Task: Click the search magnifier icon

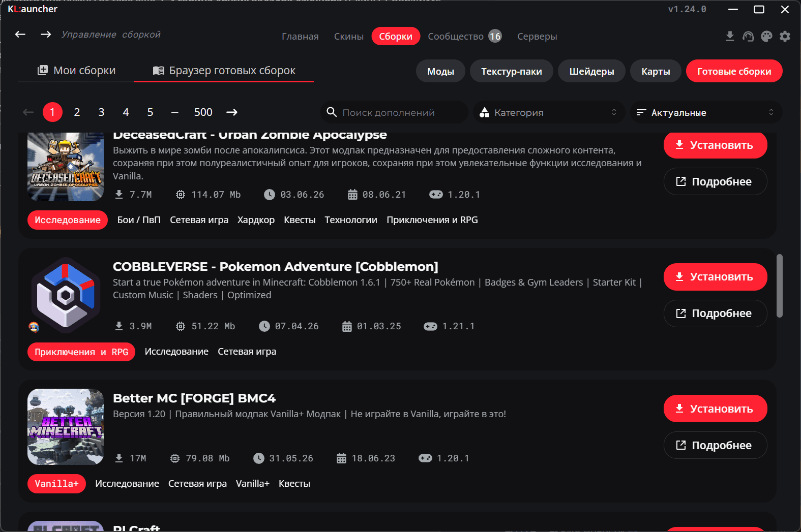Action: [x=332, y=112]
